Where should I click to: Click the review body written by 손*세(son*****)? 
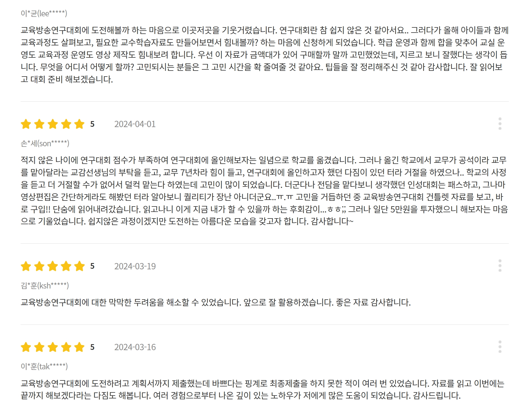(264, 191)
